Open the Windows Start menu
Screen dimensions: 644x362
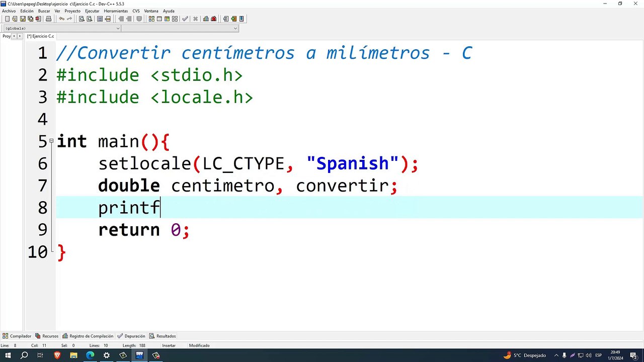[x=8, y=355]
